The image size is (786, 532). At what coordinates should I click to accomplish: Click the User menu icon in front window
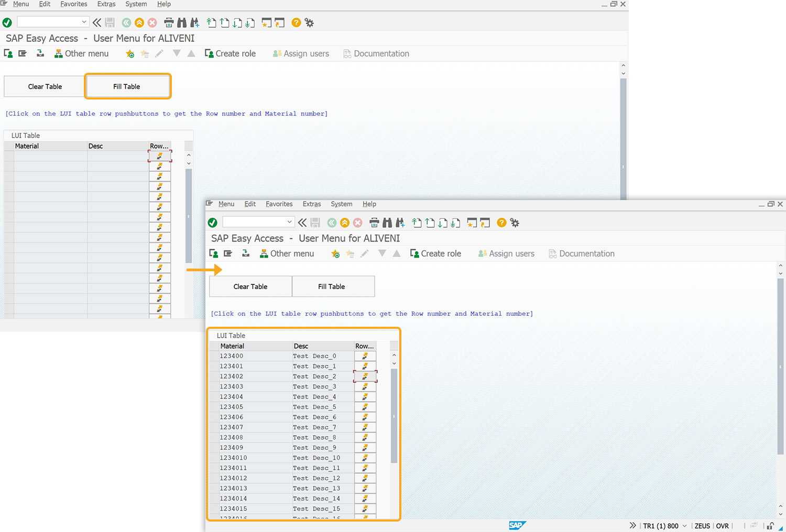(214, 253)
